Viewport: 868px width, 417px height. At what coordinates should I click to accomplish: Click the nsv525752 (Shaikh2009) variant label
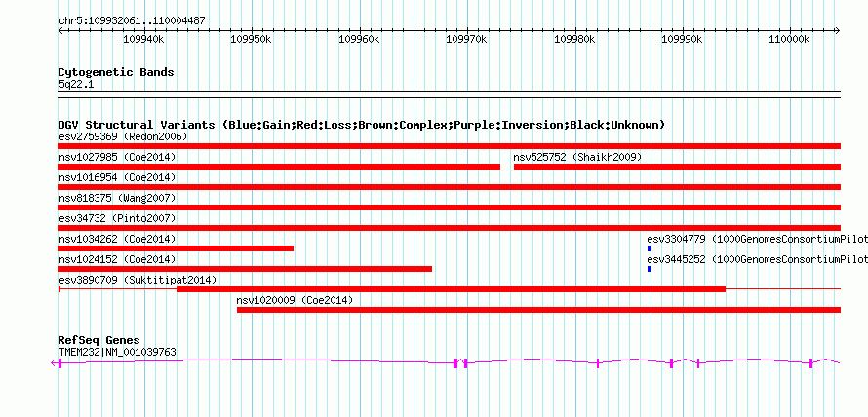point(577,157)
